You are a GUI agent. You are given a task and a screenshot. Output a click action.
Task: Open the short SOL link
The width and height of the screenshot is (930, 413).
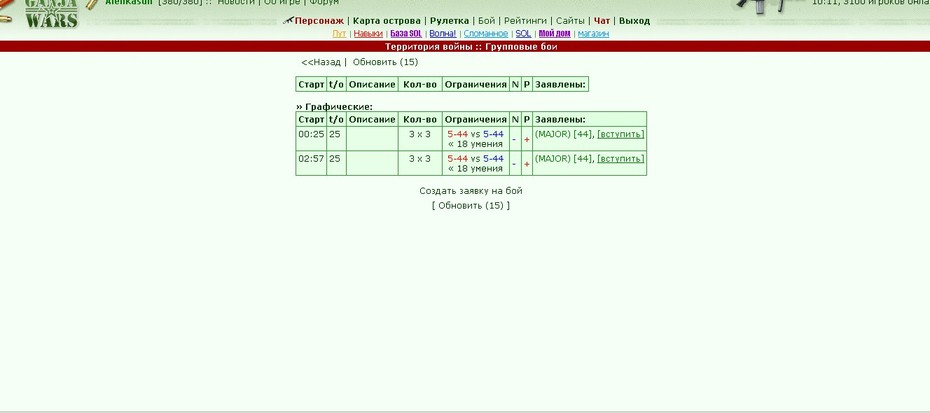coord(523,34)
